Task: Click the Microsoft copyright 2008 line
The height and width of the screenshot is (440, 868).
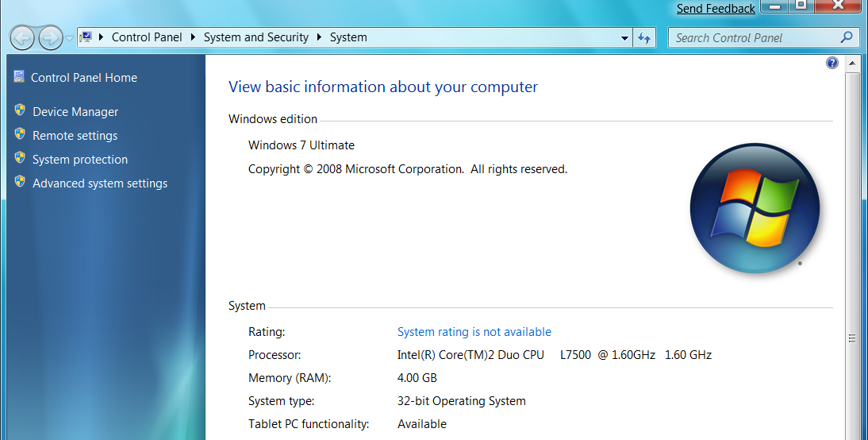Action: (408, 169)
